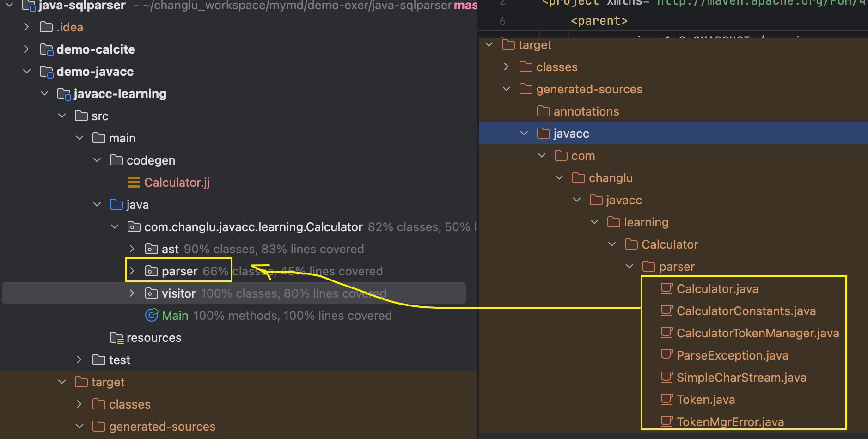Collapse the main folder chevron
The height and width of the screenshot is (439, 868).
[79, 138]
